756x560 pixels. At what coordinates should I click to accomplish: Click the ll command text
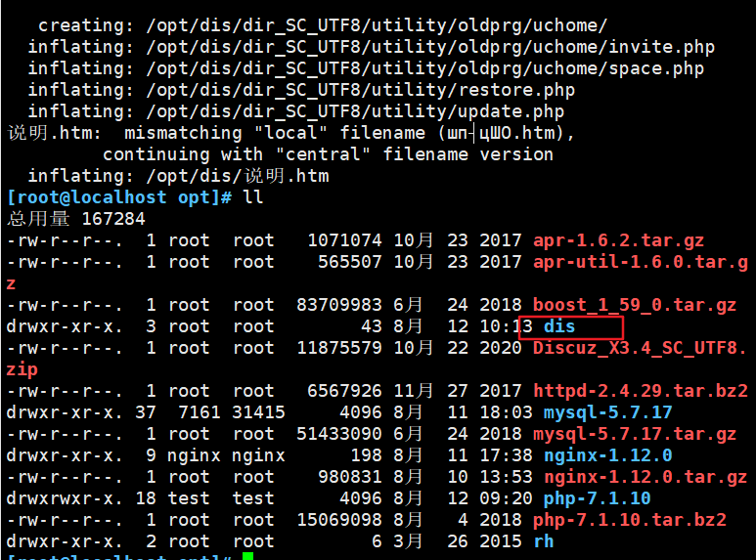[x=253, y=197]
